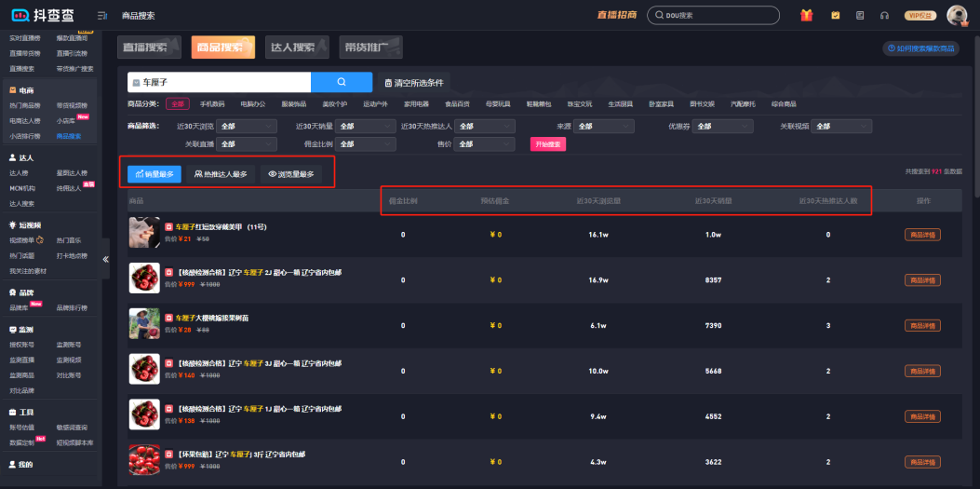Toggle the 热推达人最多 sort option
Image resolution: width=980 pixels, height=489 pixels.
click(220, 173)
